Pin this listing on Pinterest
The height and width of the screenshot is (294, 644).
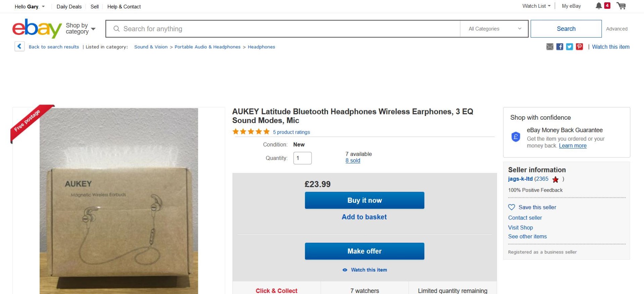579,47
